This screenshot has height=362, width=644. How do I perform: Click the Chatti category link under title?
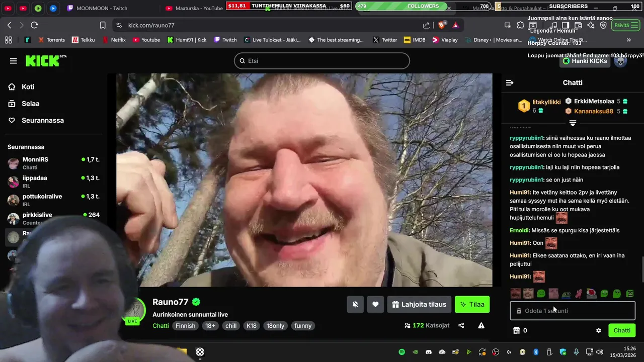tap(160, 326)
